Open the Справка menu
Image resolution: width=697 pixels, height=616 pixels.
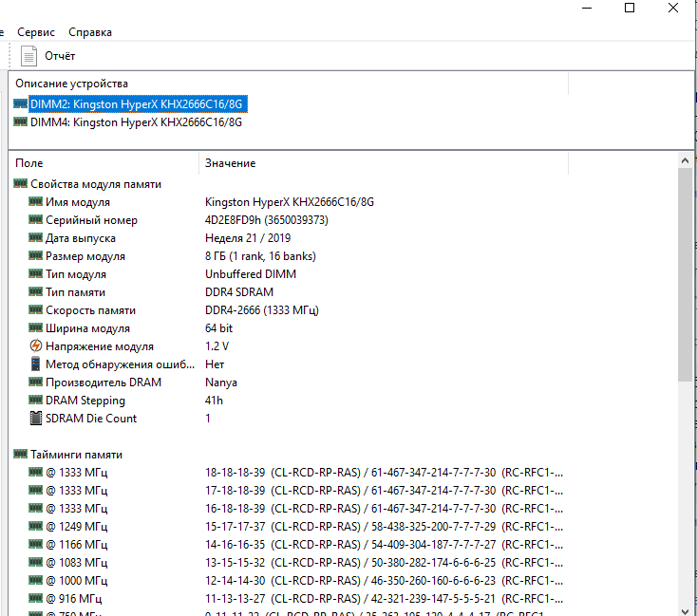click(x=90, y=32)
